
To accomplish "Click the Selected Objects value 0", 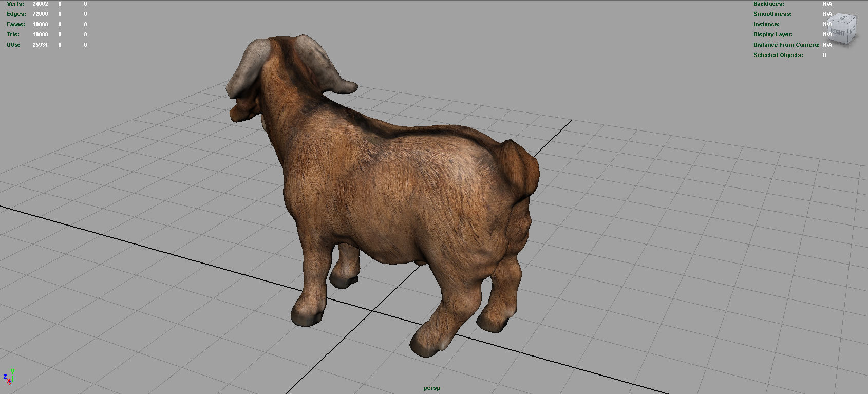I will point(825,55).
